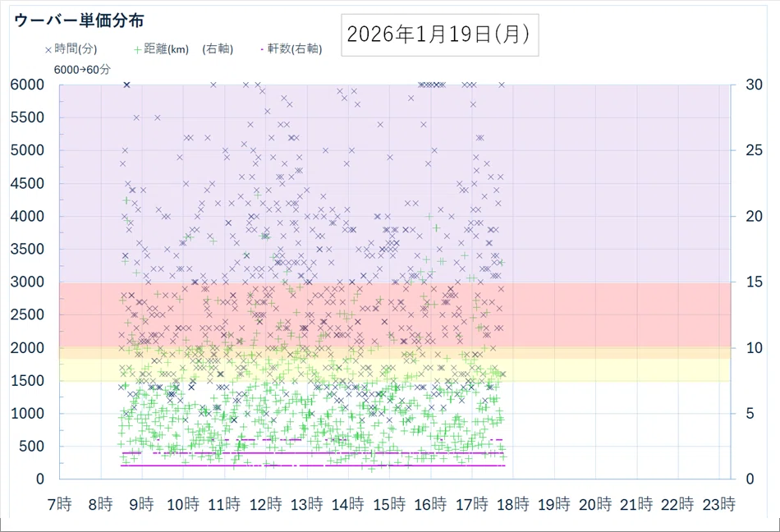Viewport: 780px width, 532px height.
Task: Click the left axis label 5500
Action: (x=27, y=118)
